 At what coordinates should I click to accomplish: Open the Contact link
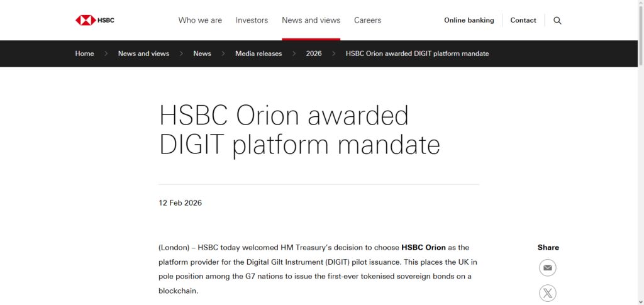pos(523,20)
